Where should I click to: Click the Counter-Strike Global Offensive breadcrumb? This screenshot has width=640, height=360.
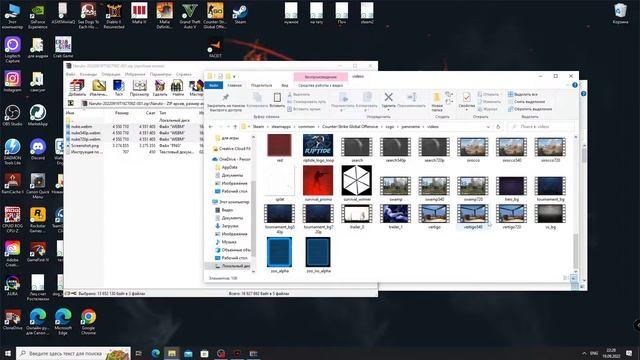click(350, 127)
